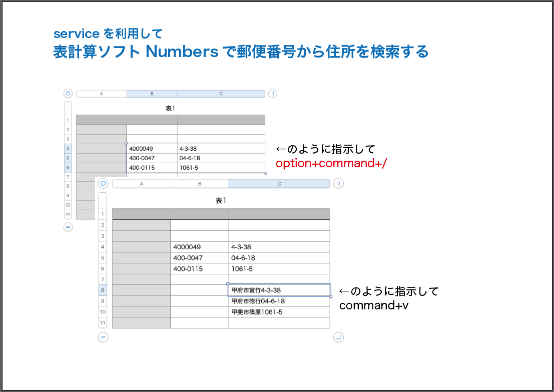Viewport: 554px width, 392px height.
Task: Click the upper table's add-column handle
Action: pos(272,93)
